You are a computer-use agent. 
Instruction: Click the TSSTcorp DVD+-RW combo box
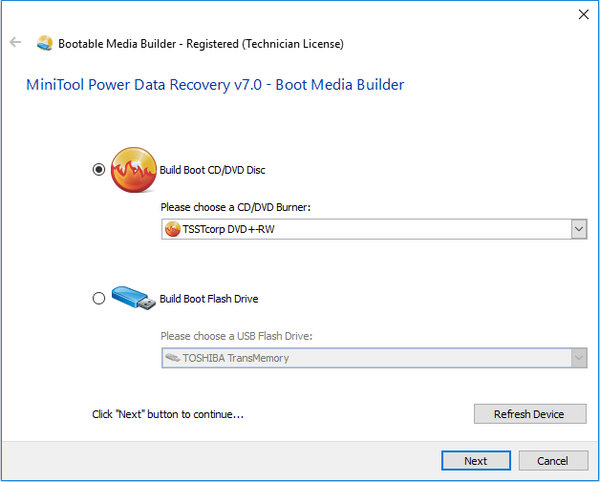point(374,229)
